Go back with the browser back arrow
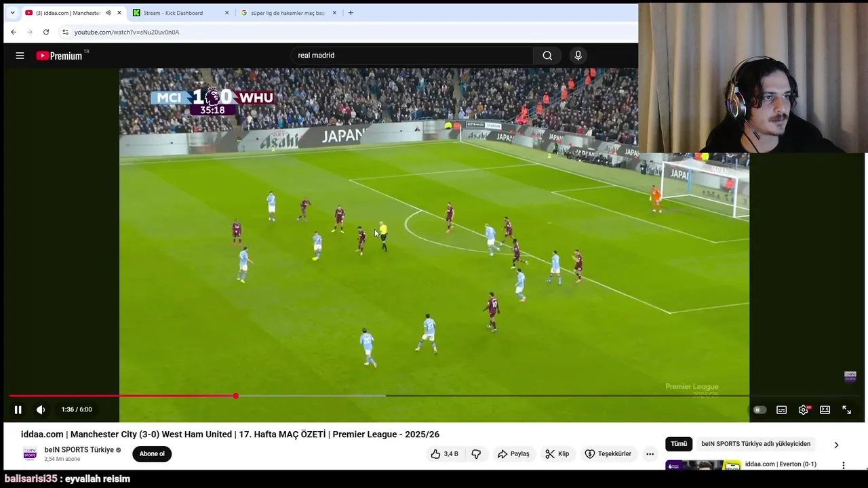Viewport: 868px width, 488px height. (x=14, y=32)
